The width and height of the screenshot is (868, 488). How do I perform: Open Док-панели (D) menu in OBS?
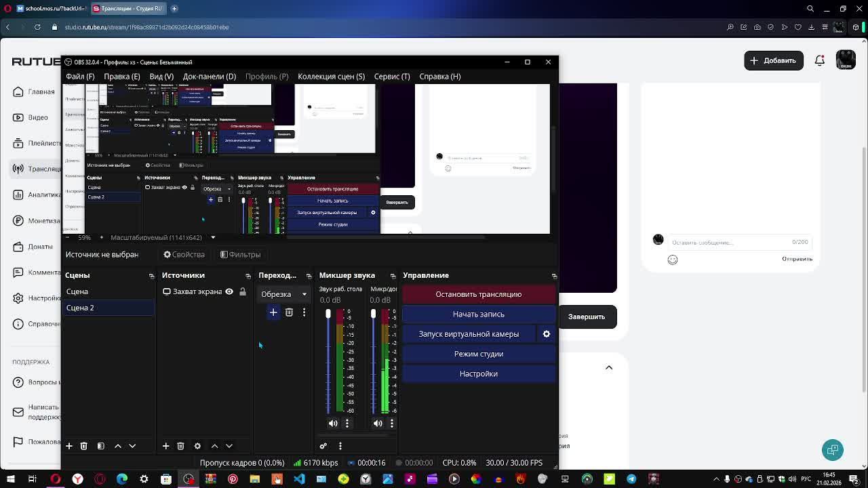210,77
